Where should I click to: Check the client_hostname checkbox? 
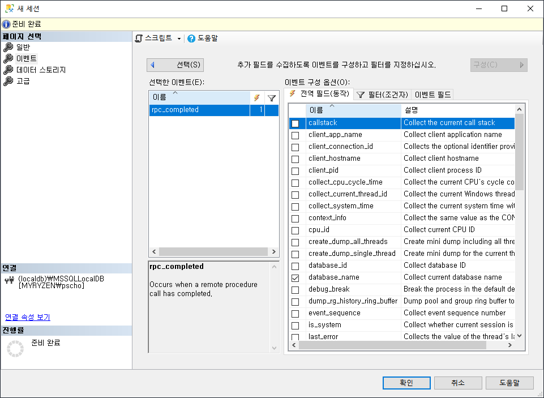click(x=295, y=159)
